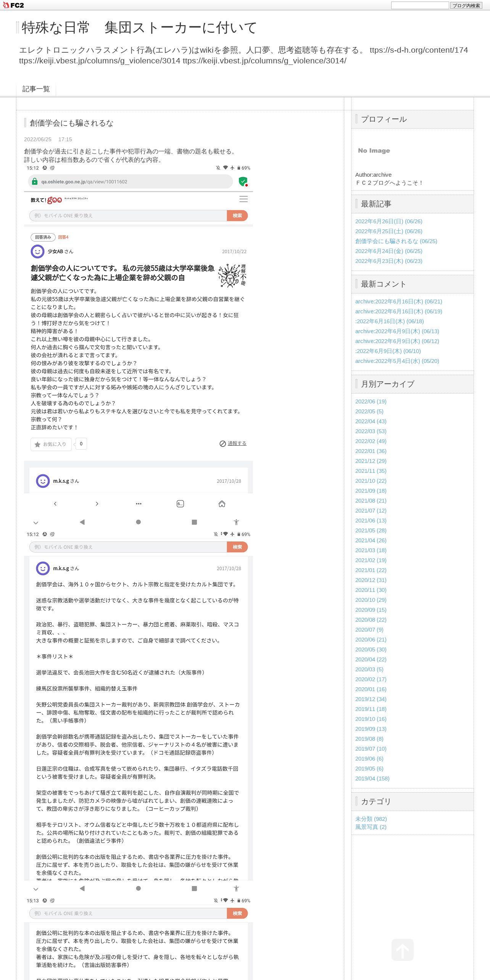
Task: Click the ブログ内検索 search button
Action: pyautogui.click(x=466, y=5)
